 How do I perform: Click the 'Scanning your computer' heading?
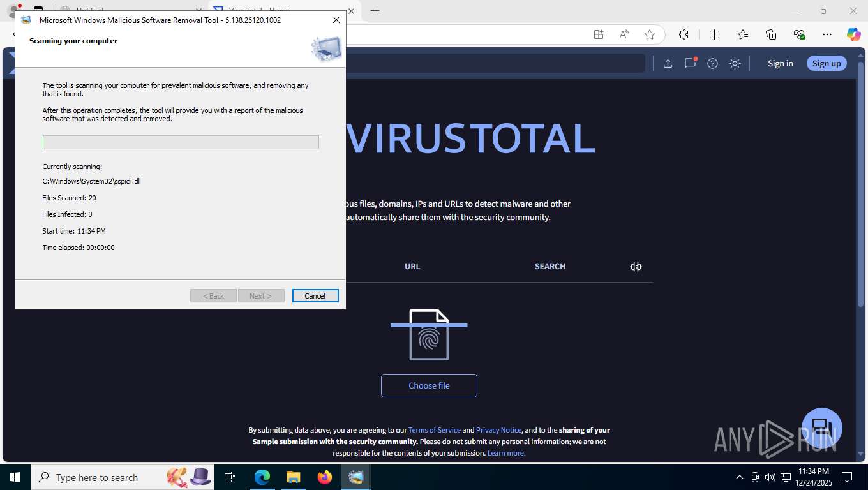point(73,41)
